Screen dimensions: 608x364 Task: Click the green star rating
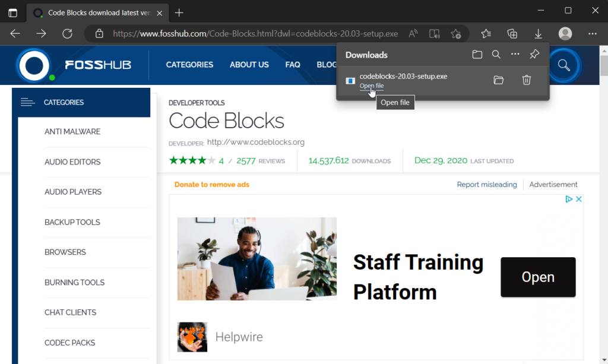click(x=192, y=160)
